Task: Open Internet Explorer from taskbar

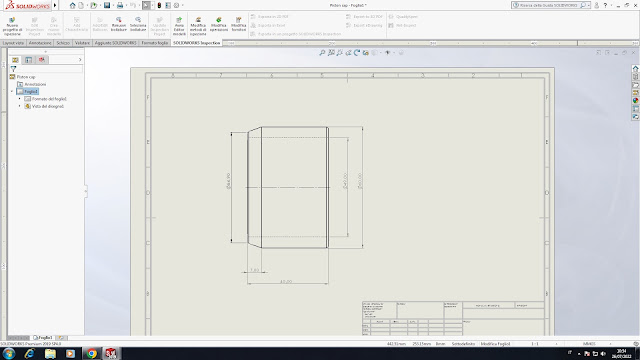Action: pyautogui.click(x=29, y=353)
